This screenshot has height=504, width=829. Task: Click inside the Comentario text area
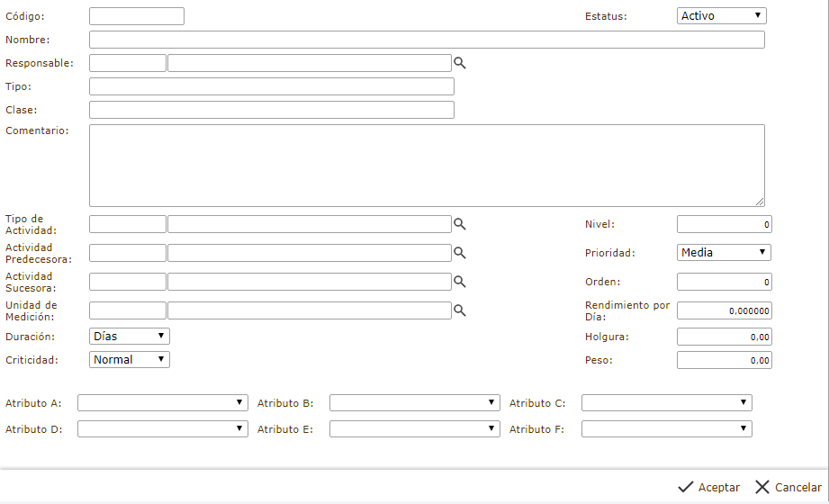click(427, 166)
